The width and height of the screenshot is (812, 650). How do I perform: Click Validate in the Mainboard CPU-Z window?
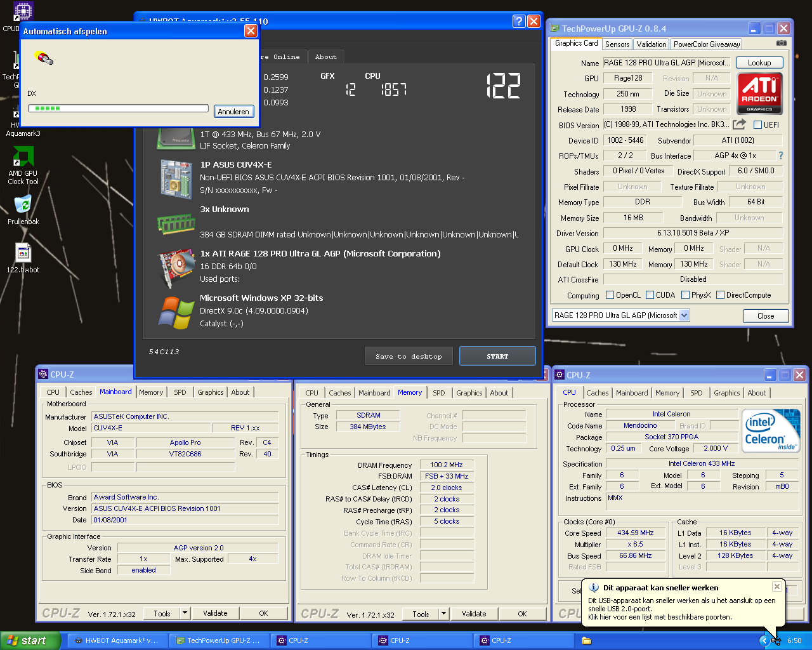[x=215, y=613]
